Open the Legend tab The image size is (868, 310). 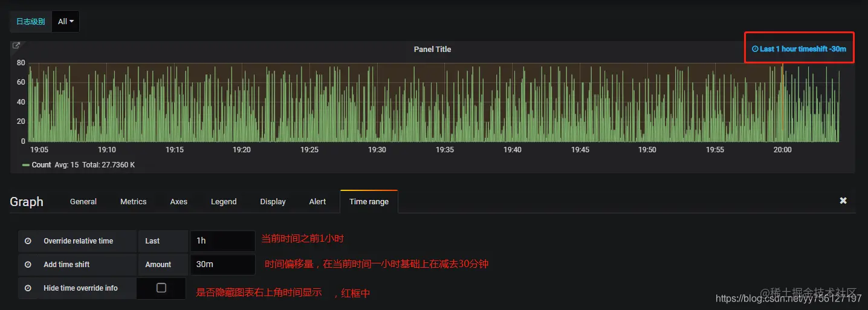(224, 201)
